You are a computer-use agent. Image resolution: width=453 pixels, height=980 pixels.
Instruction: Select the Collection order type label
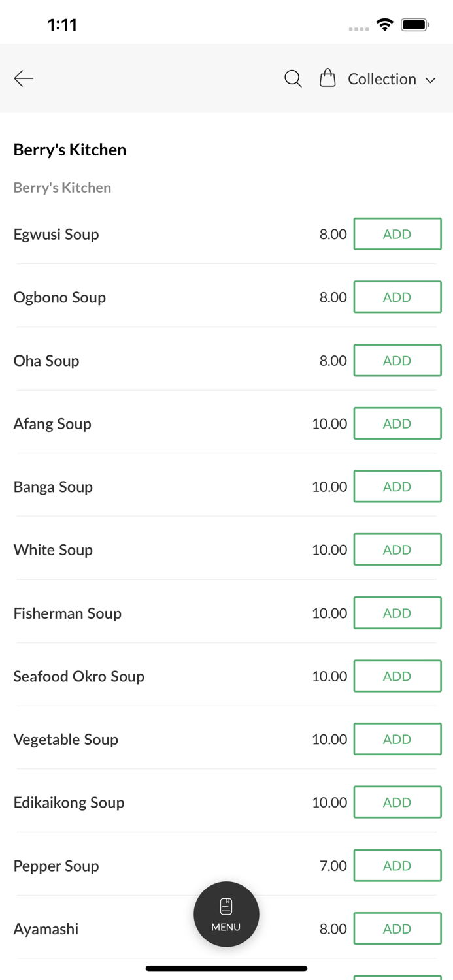tap(382, 79)
